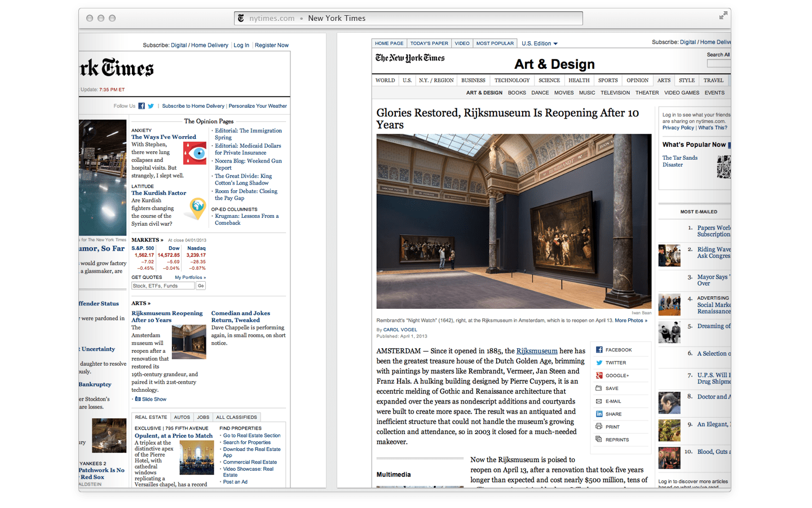Open Subscribe to Home Delivery link
The height and width of the screenshot is (508, 812).
193,106
